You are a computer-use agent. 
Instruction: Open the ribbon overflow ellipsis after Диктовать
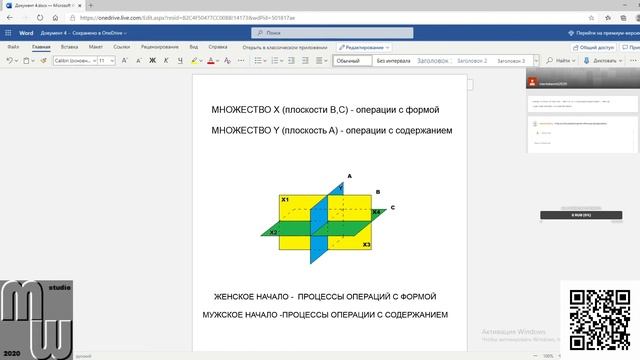tap(633, 60)
